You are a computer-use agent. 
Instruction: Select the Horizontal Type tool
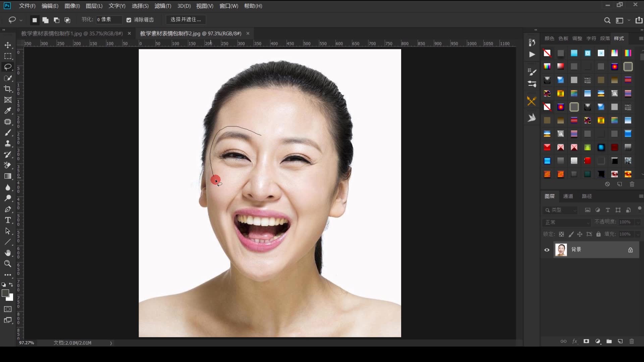(8, 220)
